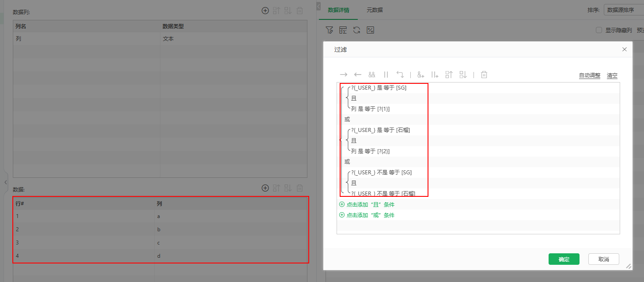Click the || (OR) operator icon
The height and width of the screenshot is (282, 644).
(x=386, y=75)
